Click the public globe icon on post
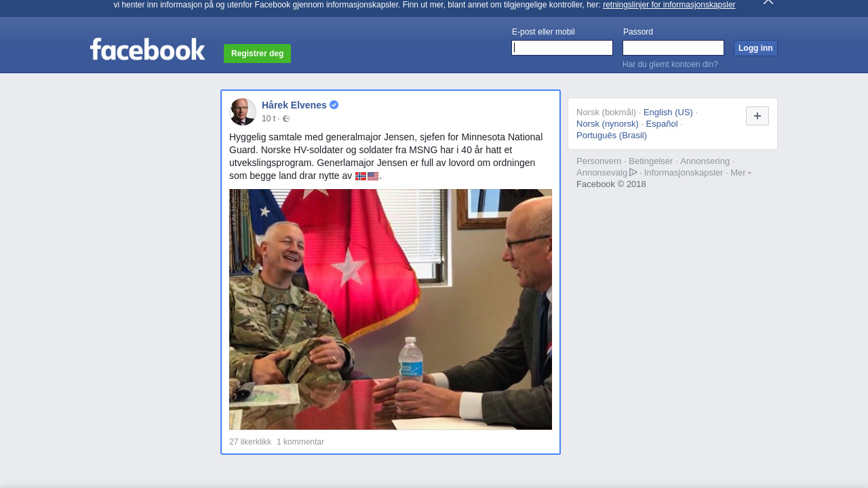The image size is (868, 488). [286, 119]
